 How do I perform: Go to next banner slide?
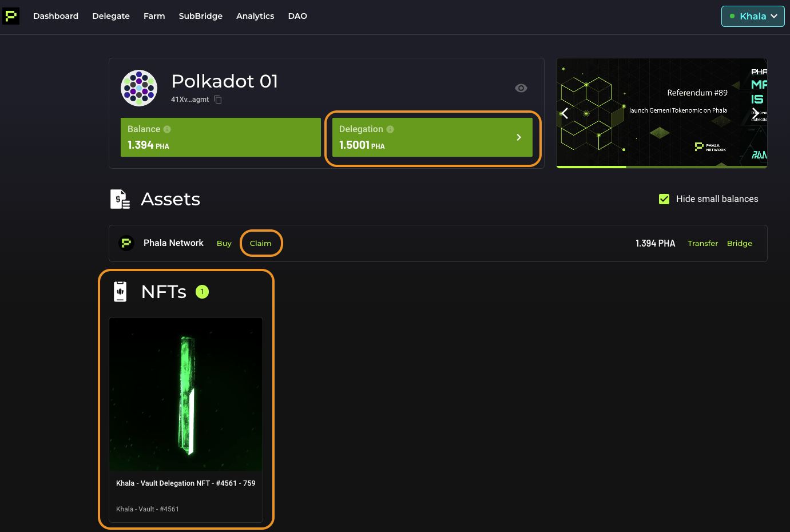coord(756,113)
